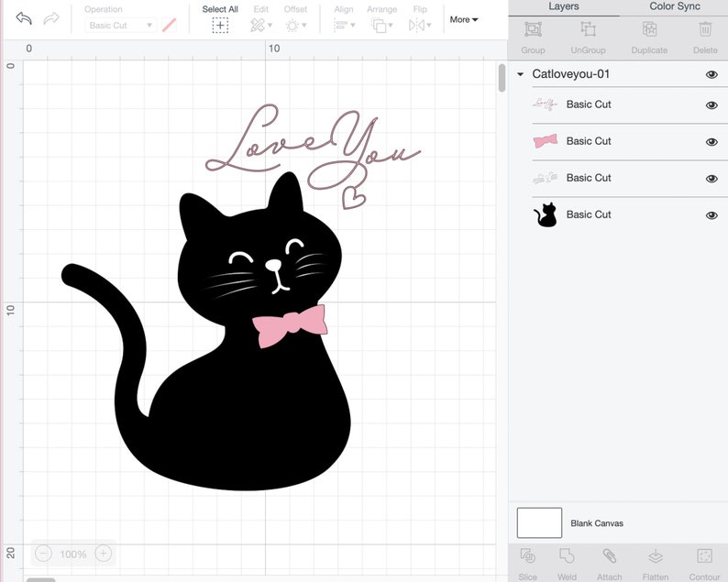The width and height of the screenshot is (728, 582).
Task: Select the Love You script layer thumbnail
Action: (545, 104)
